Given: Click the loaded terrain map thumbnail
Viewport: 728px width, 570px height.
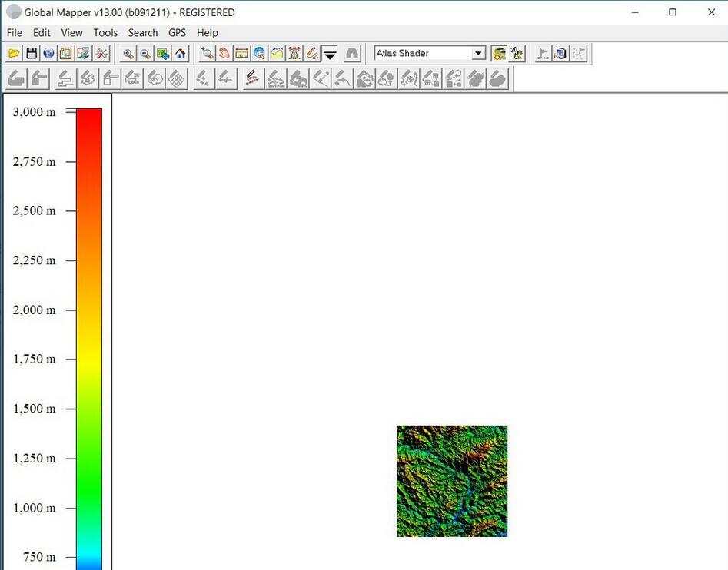Looking at the screenshot, I should pos(451,480).
